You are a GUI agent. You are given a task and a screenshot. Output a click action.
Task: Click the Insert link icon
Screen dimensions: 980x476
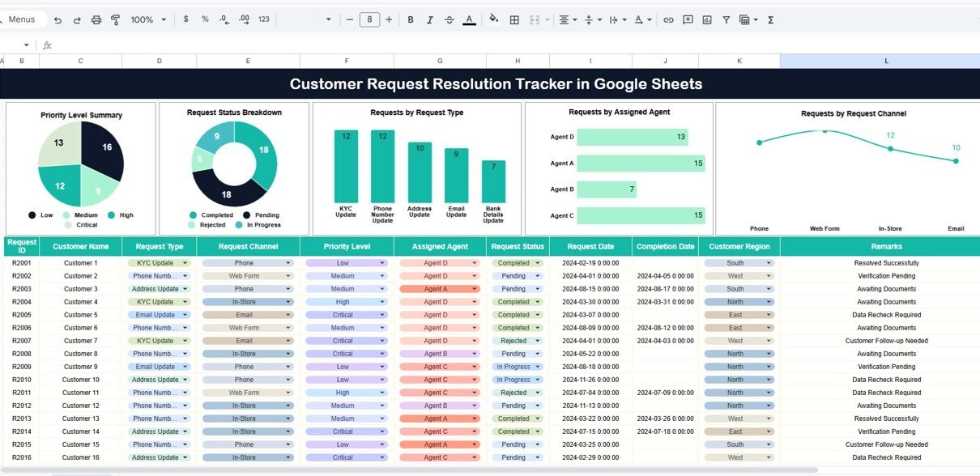coord(668,19)
